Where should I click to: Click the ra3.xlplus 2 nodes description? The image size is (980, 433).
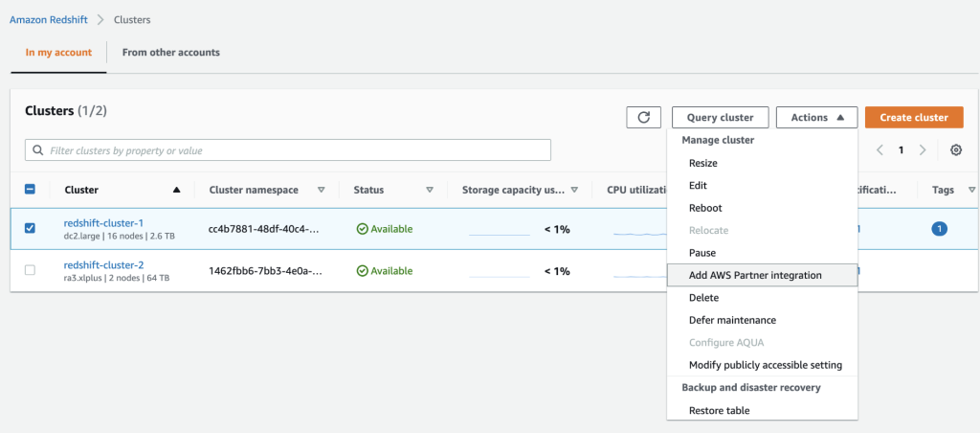pos(116,278)
